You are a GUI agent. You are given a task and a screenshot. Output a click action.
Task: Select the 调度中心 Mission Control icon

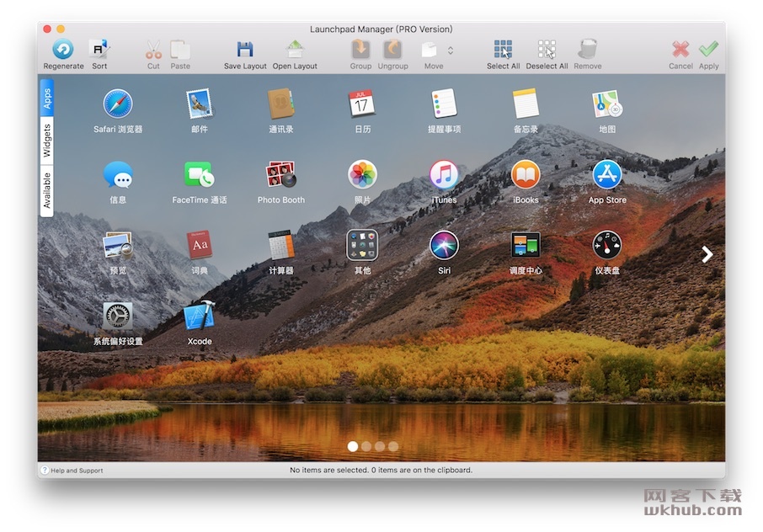coord(526,245)
